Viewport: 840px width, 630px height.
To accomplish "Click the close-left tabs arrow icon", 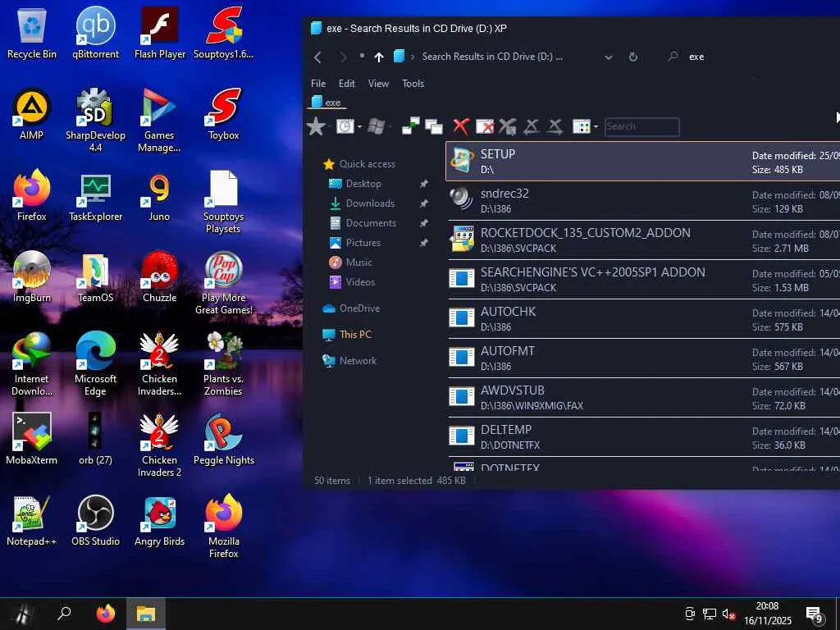I will [x=531, y=126].
